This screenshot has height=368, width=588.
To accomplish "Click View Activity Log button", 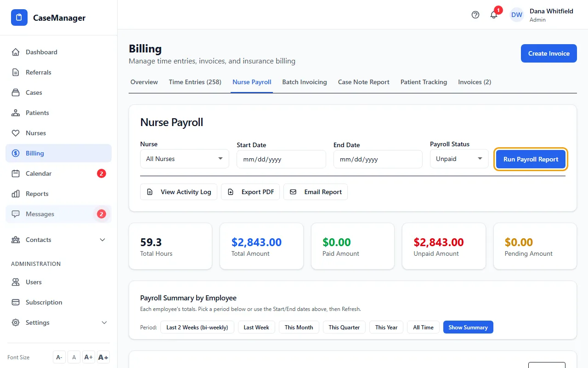I will point(179,192).
